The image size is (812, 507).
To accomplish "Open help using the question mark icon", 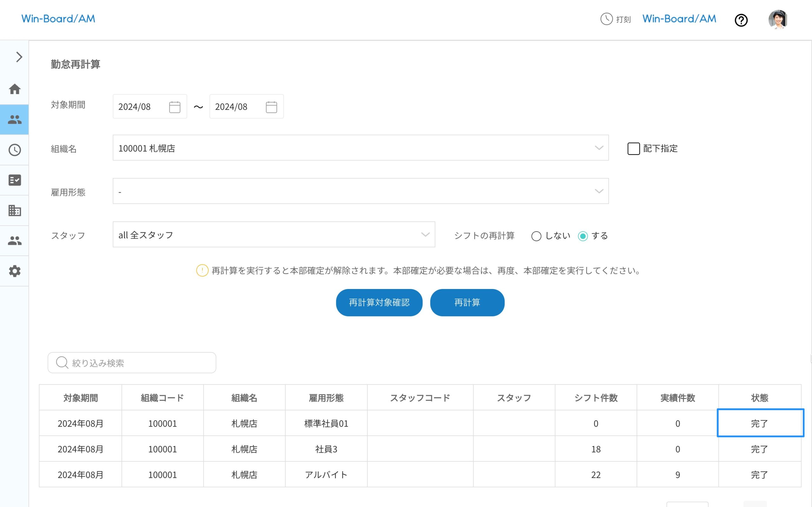I will click(741, 20).
